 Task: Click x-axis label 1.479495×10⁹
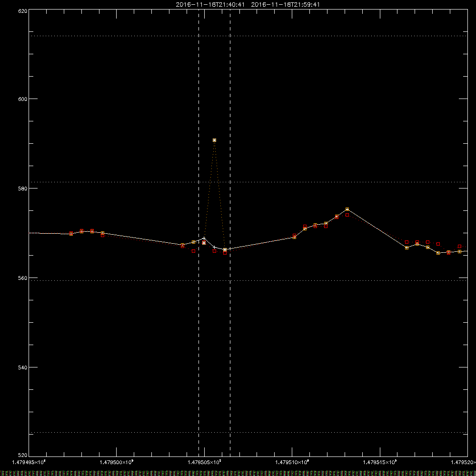point(29,462)
